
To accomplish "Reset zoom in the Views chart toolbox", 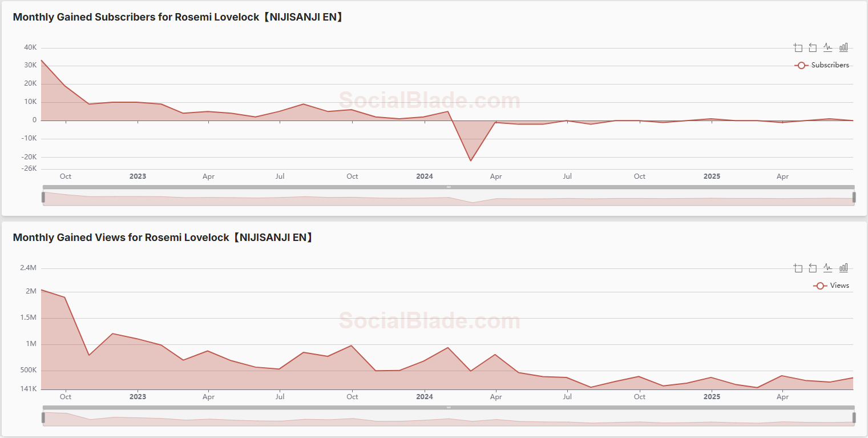I will click(813, 268).
